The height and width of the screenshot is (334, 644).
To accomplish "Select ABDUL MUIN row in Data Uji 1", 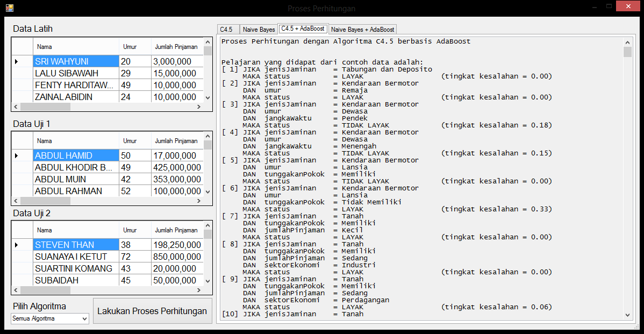I will [75, 179].
